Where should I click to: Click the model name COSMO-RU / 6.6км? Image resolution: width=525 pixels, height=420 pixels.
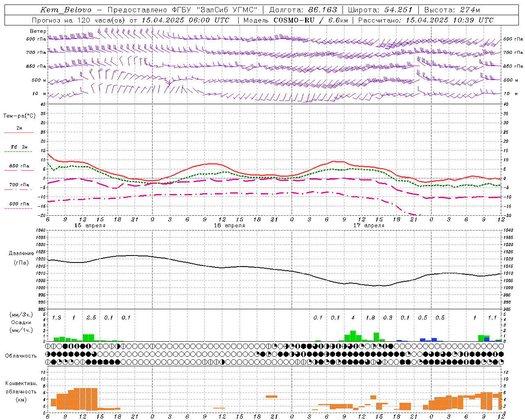(x=310, y=20)
